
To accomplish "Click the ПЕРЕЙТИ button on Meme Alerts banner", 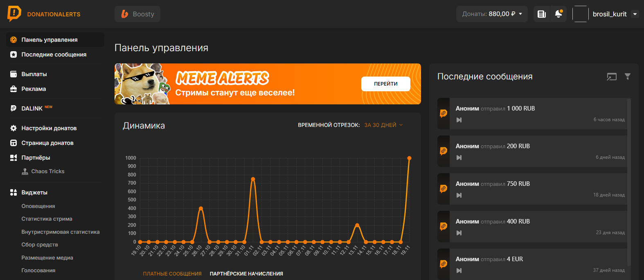I will click(x=386, y=84).
